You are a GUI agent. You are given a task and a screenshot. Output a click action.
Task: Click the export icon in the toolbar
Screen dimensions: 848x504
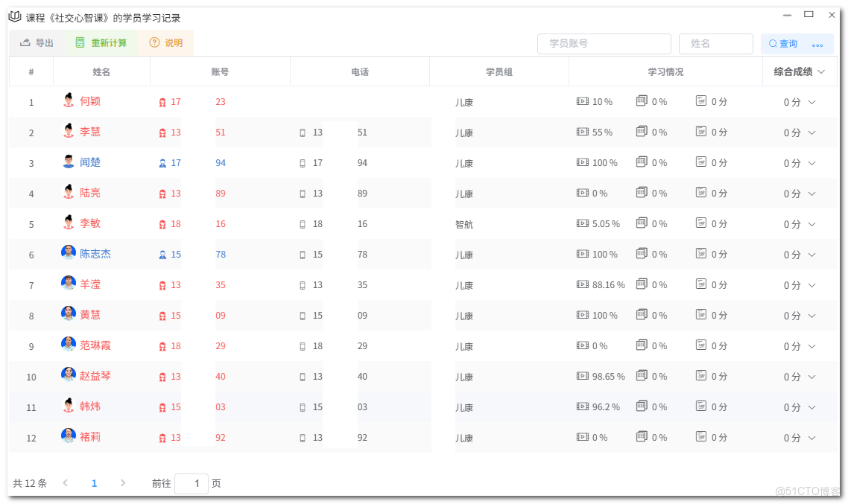(25, 43)
